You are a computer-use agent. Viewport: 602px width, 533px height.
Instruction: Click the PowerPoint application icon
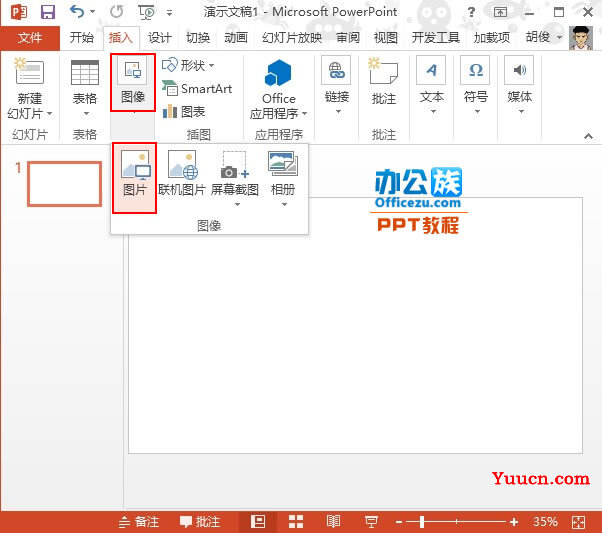tap(18, 12)
